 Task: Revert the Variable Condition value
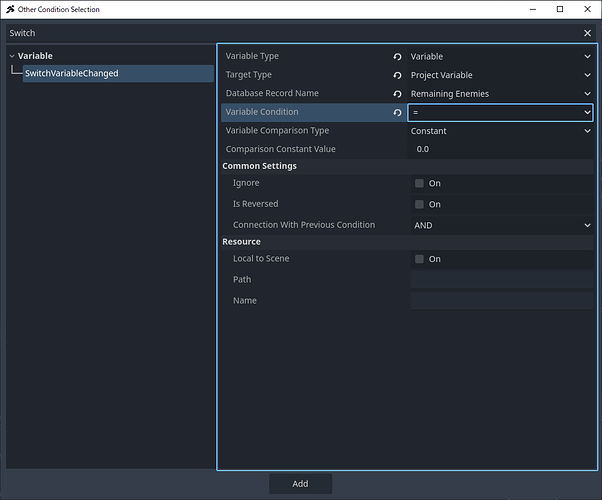398,113
